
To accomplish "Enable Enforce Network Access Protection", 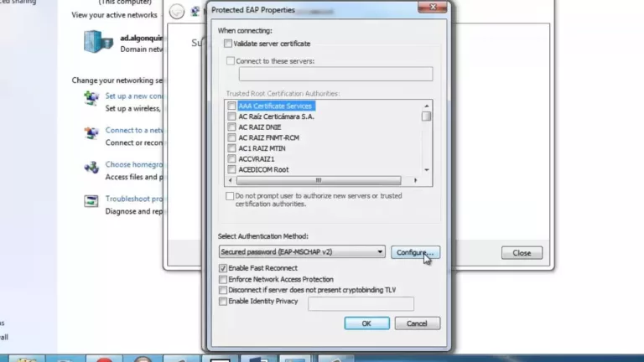I will click(223, 279).
